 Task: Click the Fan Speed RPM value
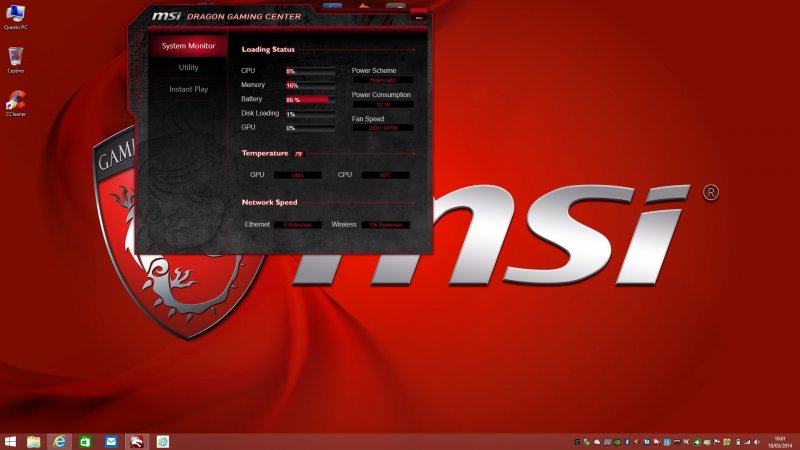click(383, 128)
